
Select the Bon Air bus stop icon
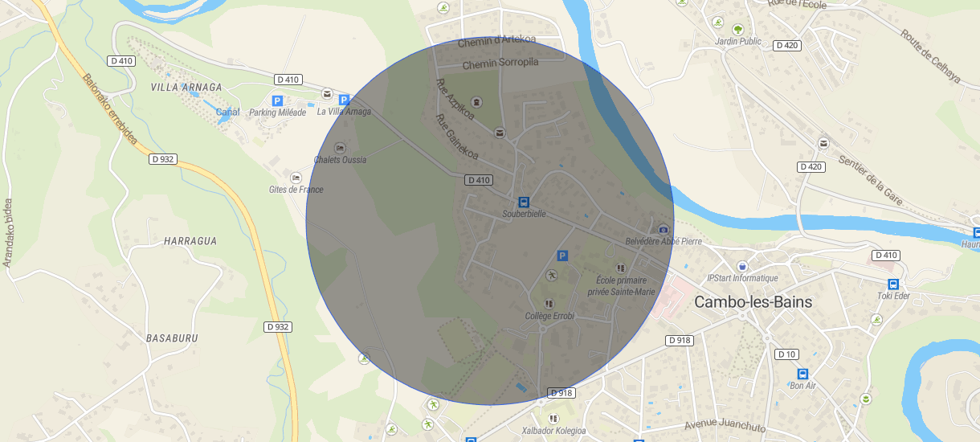point(802,374)
